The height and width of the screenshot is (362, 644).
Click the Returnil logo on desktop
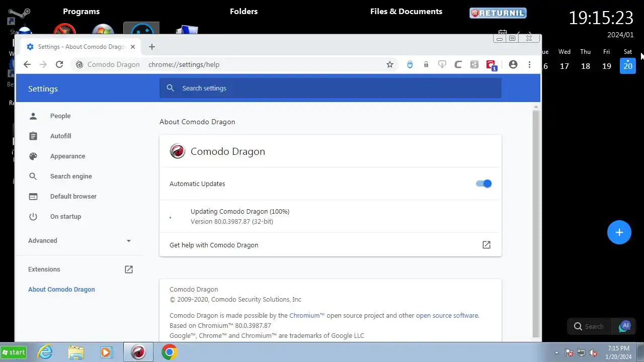pos(498,13)
